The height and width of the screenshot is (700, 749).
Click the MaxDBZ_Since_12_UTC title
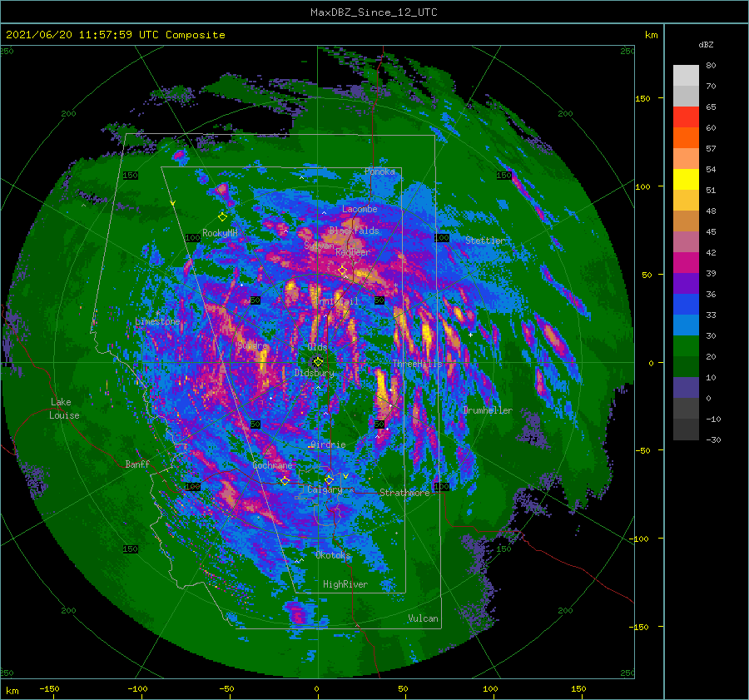374,12
